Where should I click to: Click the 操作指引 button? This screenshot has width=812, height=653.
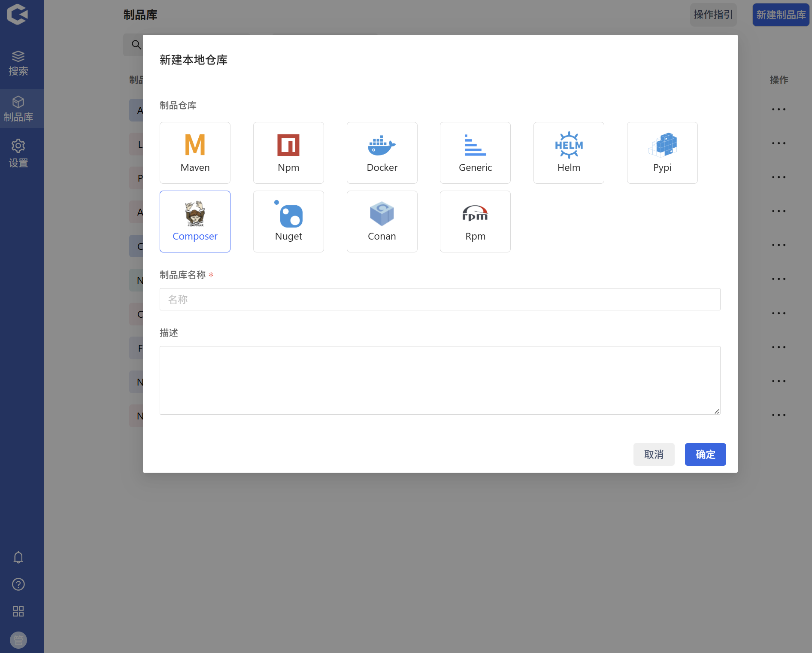point(713,15)
